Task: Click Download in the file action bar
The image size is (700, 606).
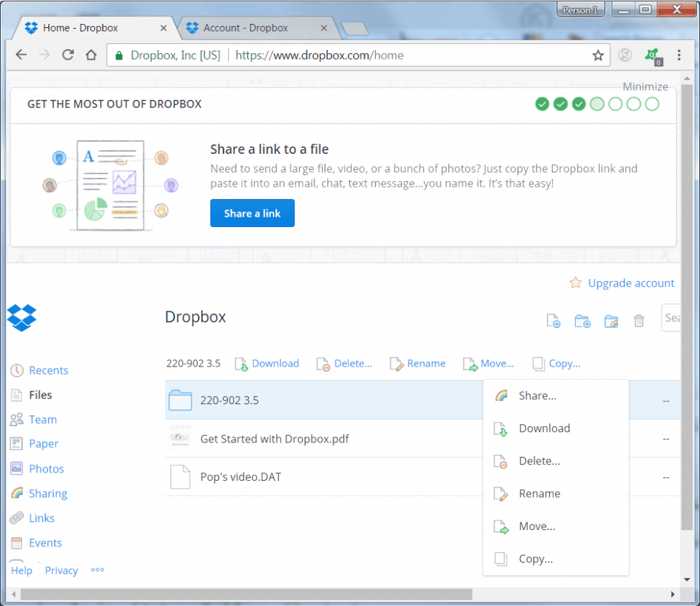Action: (267, 363)
